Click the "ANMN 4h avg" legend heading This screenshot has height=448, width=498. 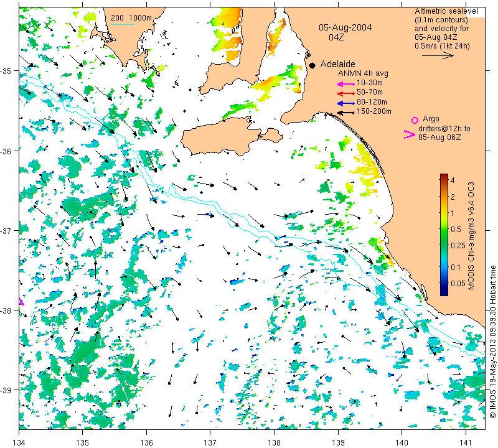tap(363, 73)
